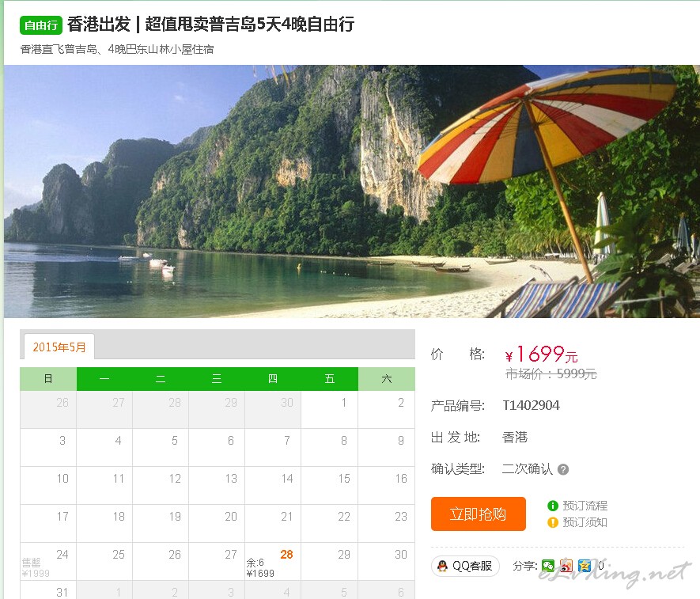The image size is (700, 599).
Task: Open the 预订须知 link
Action: (585, 522)
